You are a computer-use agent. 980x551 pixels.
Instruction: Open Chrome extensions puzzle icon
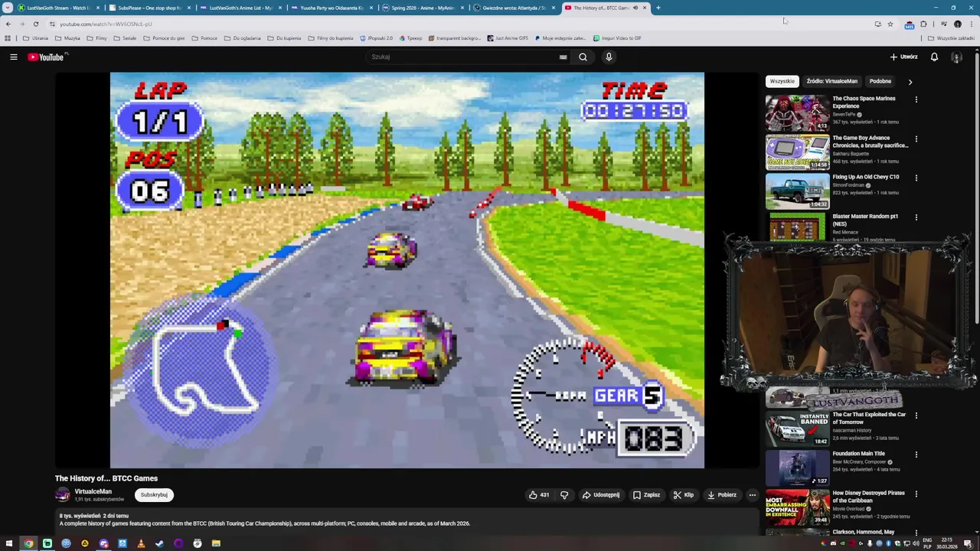pos(923,24)
